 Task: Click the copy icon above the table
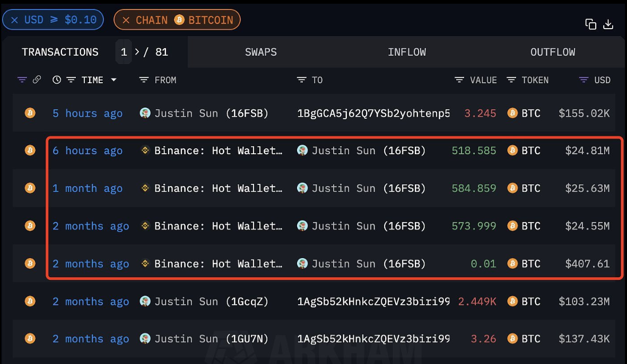[590, 24]
